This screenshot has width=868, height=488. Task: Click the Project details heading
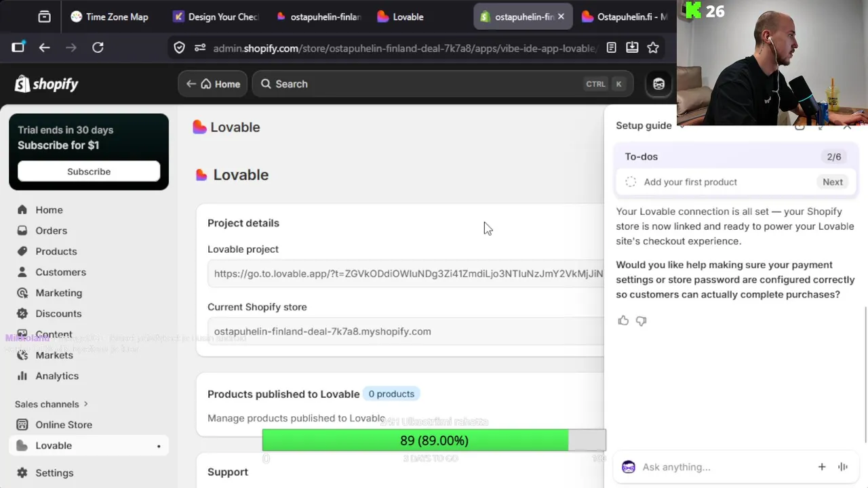243,223
